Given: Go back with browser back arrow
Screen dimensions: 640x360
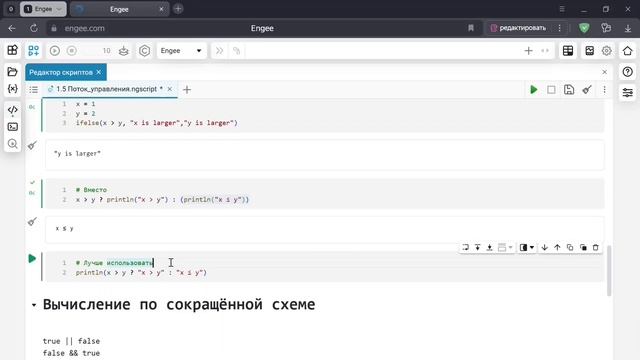Looking at the screenshot, I should click(12, 28).
